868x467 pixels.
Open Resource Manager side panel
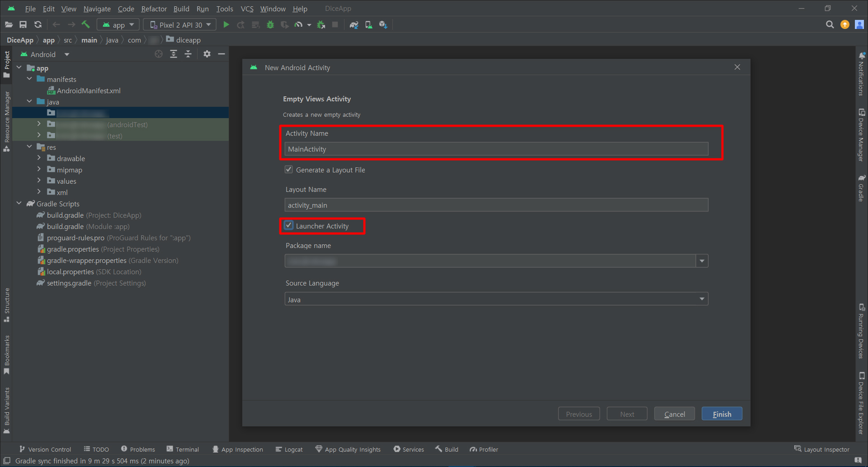7,122
